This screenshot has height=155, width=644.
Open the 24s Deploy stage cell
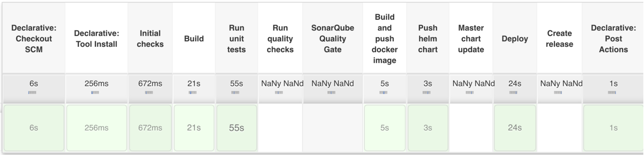tap(515, 128)
